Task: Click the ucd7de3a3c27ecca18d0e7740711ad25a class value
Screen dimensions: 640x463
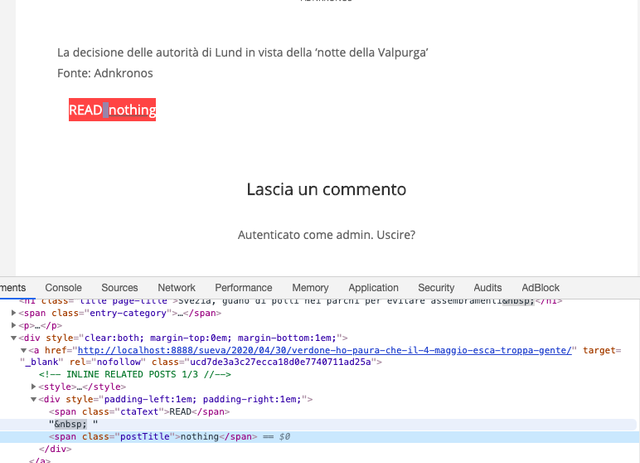Action: tap(280, 362)
